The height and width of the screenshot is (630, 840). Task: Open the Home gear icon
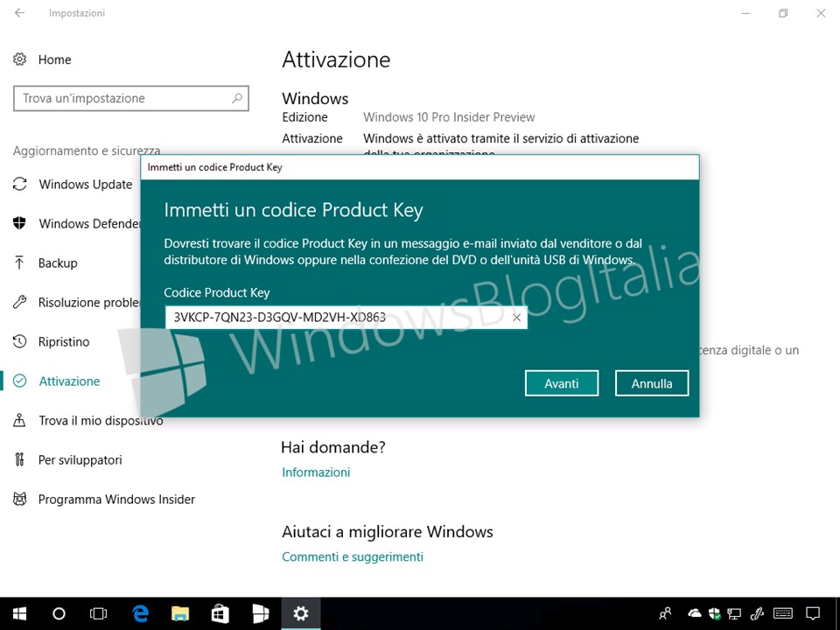20,59
